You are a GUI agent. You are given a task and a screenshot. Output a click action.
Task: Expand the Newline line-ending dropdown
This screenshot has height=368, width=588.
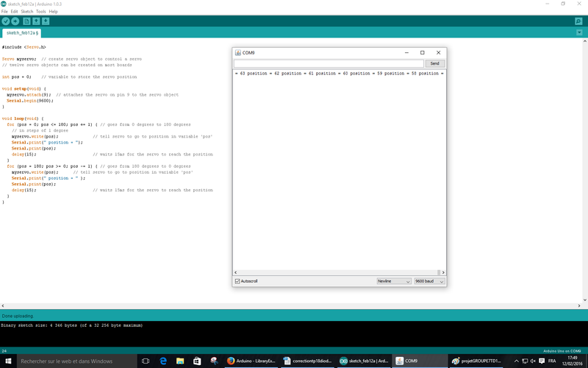[393, 281]
